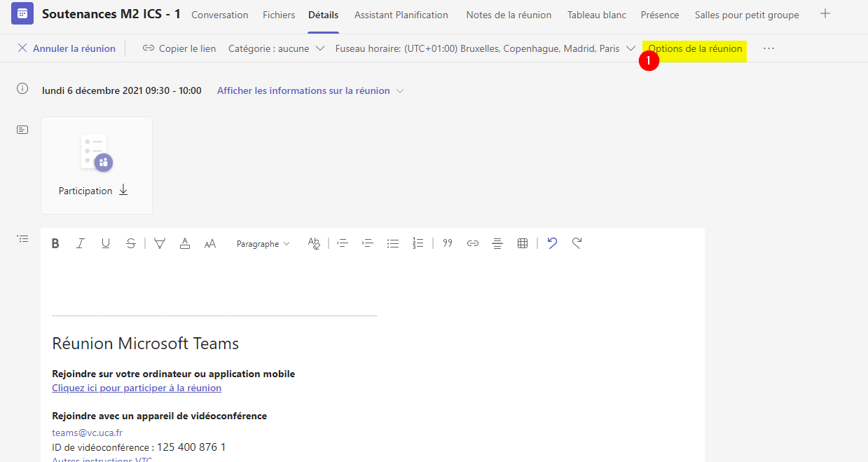Switch to the Conversation tab
The image size is (868, 462).
[219, 14]
